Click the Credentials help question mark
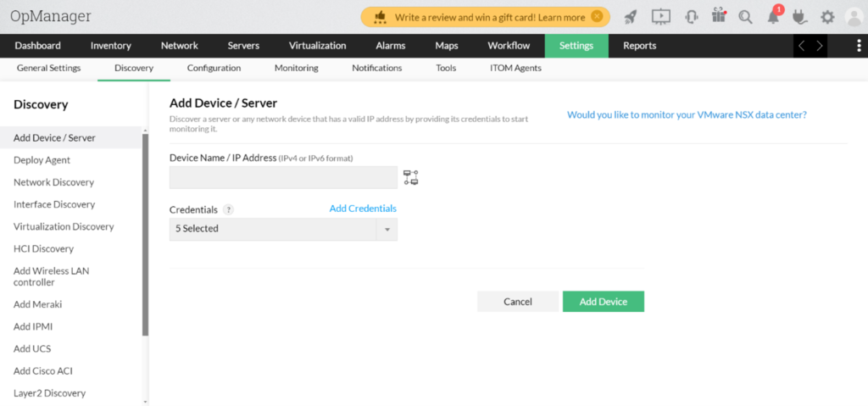868x406 pixels. click(x=228, y=209)
